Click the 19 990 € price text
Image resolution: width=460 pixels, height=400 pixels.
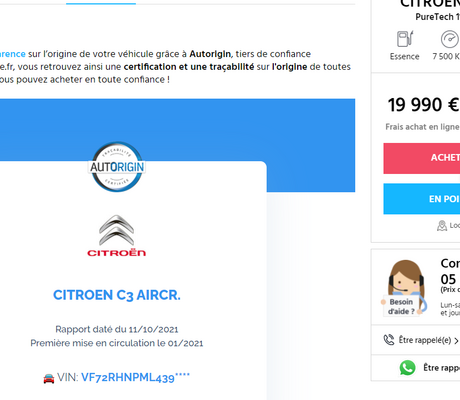tap(424, 105)
